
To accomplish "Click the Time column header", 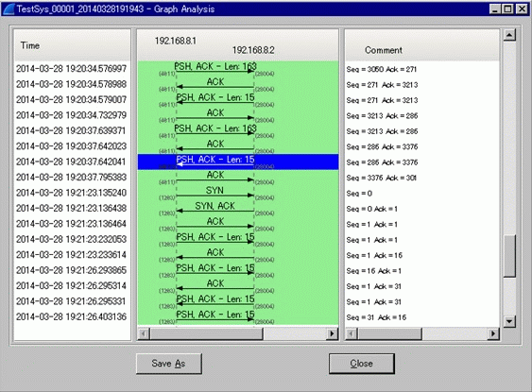I will (72, 45).
